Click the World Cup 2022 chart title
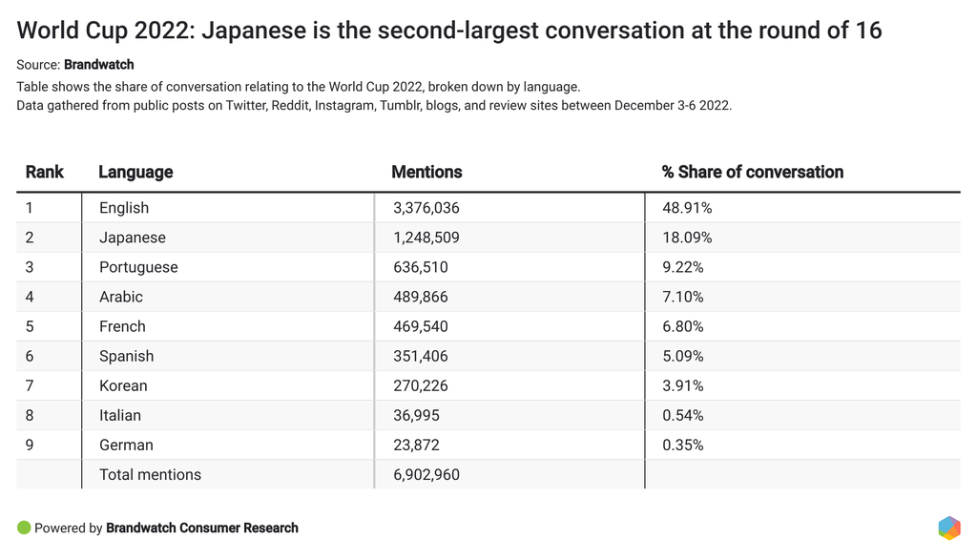Viewport: 977px width, 560px height. tap(449, 31)
